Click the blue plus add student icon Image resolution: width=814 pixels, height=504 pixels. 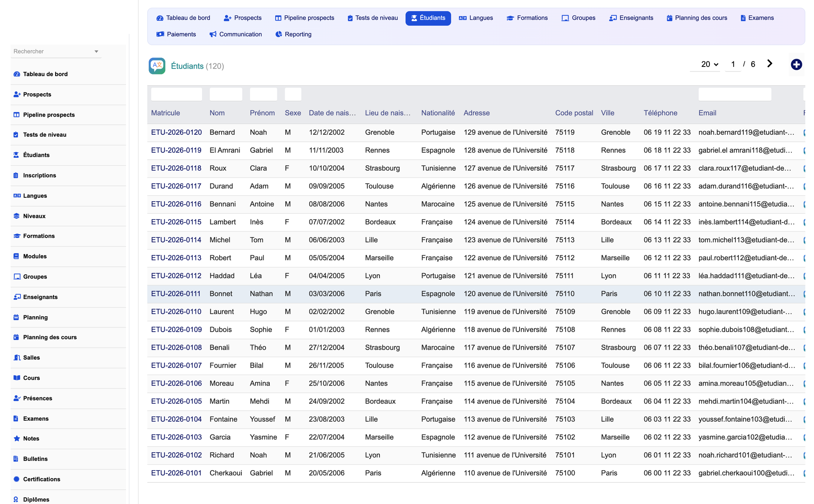tap(796, 64)
